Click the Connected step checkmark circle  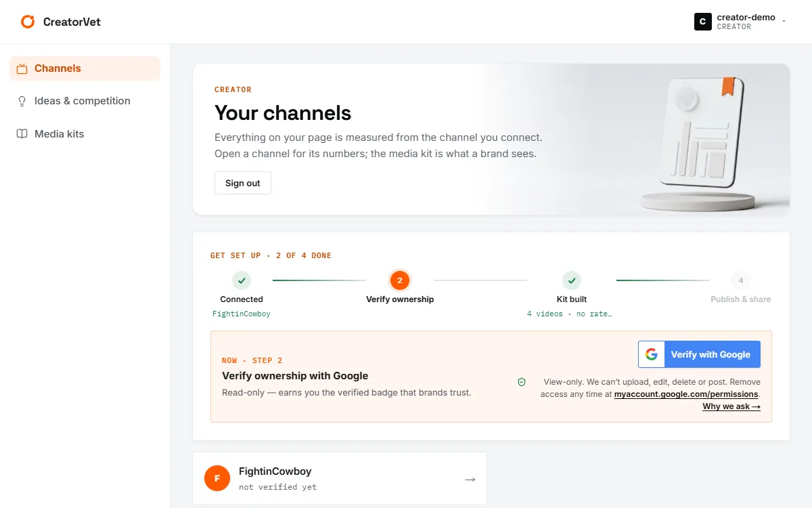coord(242,280)
